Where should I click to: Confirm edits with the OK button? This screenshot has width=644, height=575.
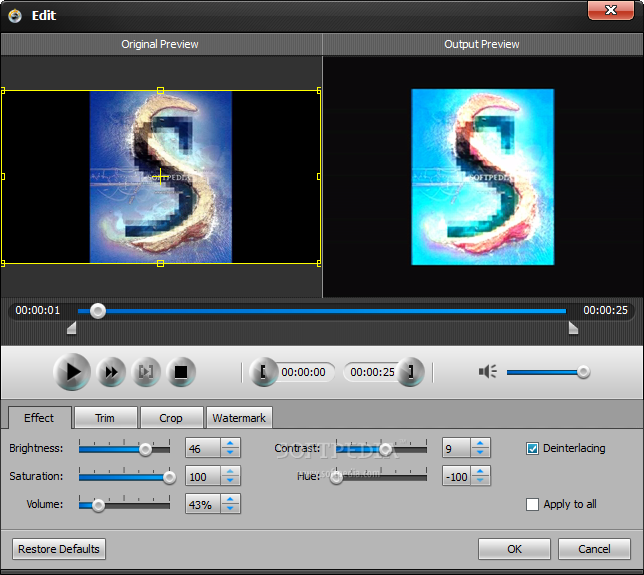pyautogui.click(x=514, y=549)
